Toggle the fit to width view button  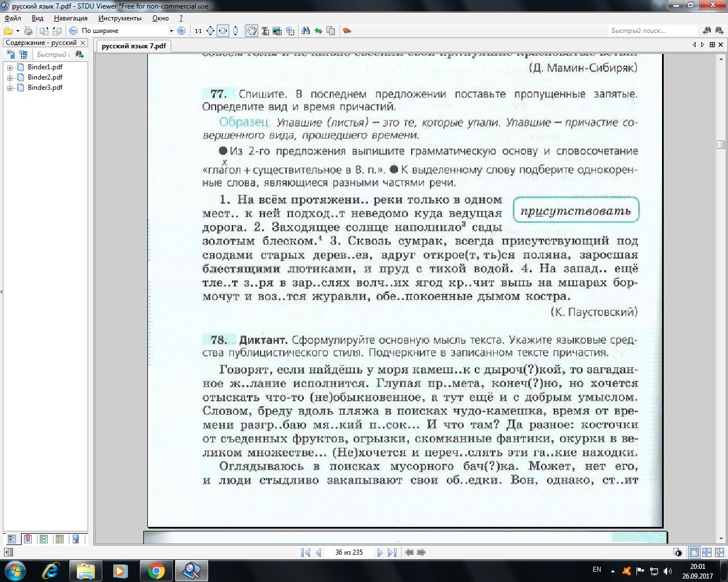tap(223, 31)
